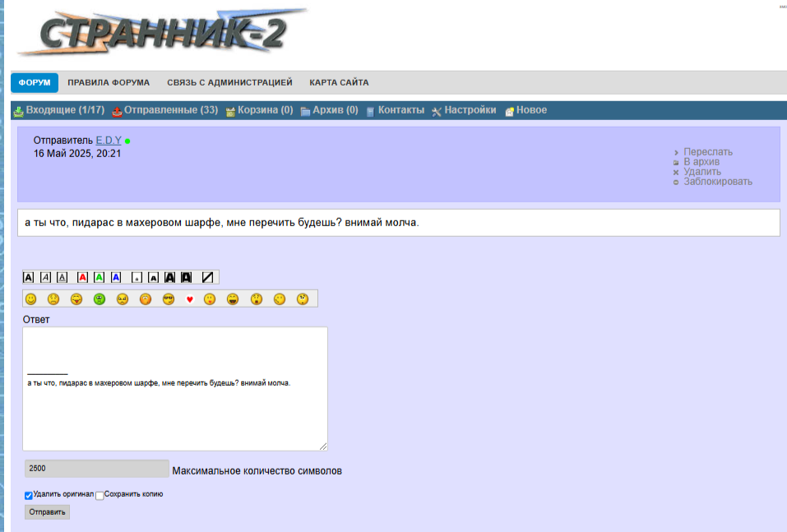
Task: Click the Странник-2 site logo
Action: (x=162, y=32)
